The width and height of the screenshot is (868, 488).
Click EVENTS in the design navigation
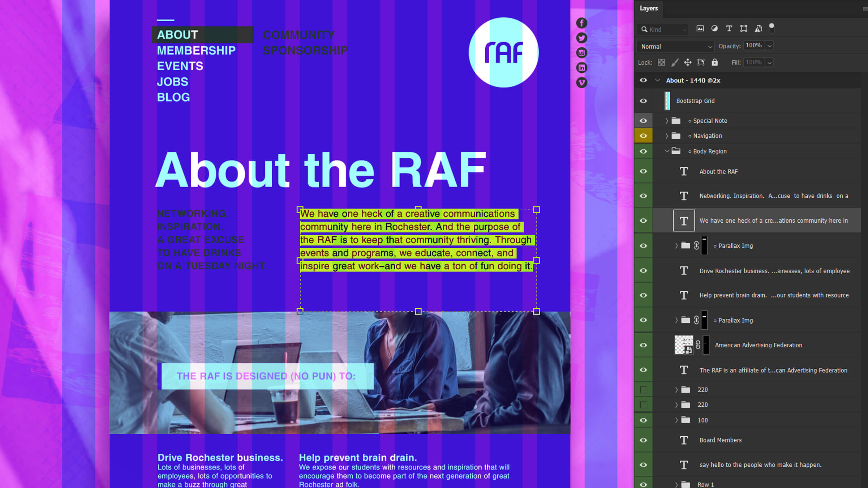point(180,66)
